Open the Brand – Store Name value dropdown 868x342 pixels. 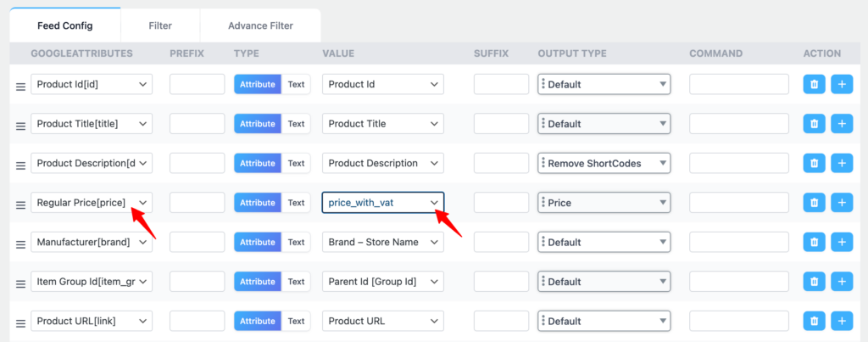click(383, 242)
